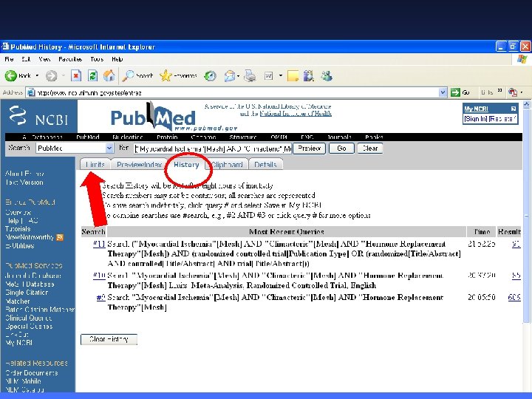The height and width of the screenshot is (399, 532).
Task: Open the MeSH Database sidebar link
Action: [x=30, y=284]
